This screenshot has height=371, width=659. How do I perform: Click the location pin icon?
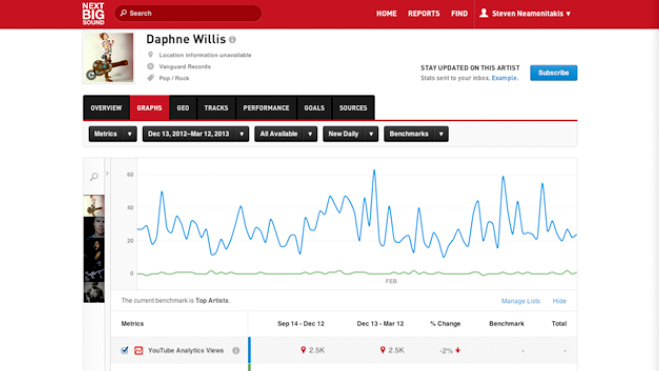[150, 55]
